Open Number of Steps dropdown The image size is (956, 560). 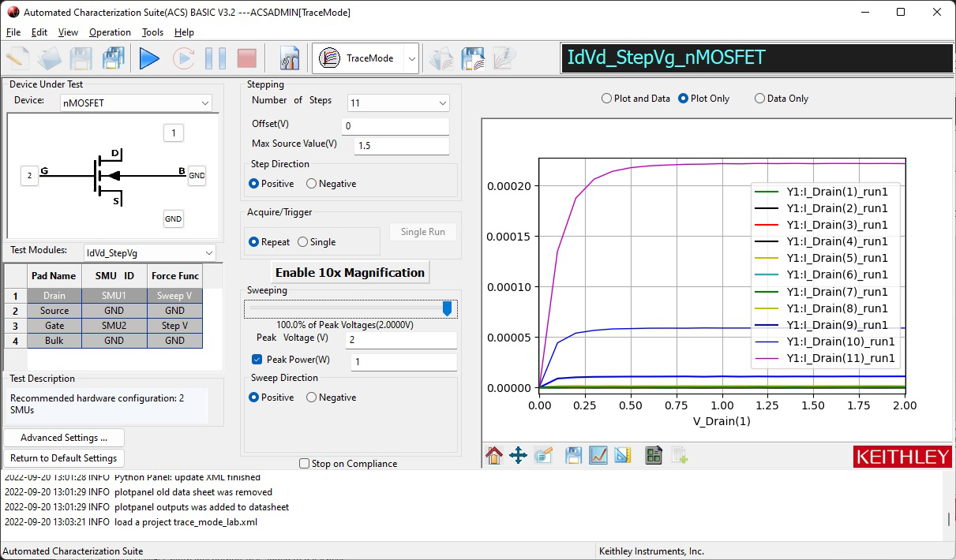coord(399,103)
